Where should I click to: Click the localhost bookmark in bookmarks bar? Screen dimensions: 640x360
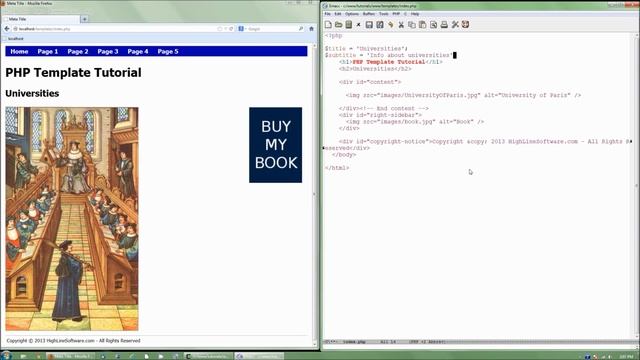tap(13, 39)
